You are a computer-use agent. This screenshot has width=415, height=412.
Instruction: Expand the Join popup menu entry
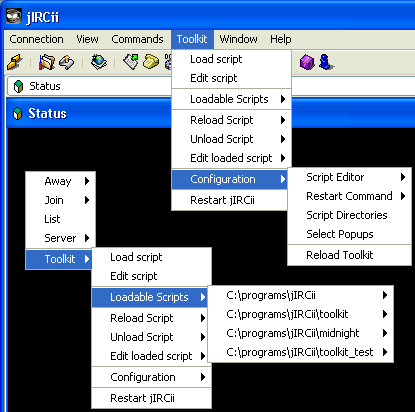coord(61,200)
